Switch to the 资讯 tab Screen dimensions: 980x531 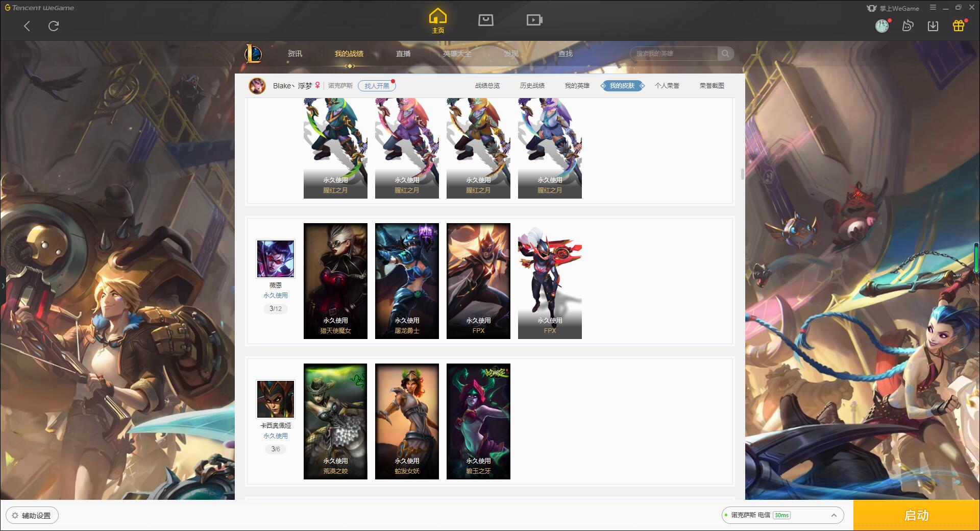tap(295, 54)
